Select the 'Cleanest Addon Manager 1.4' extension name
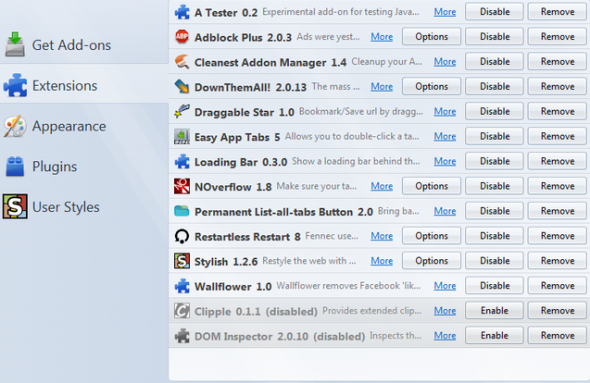This screenshot has height=383, width=590. [x=270, y=62]
